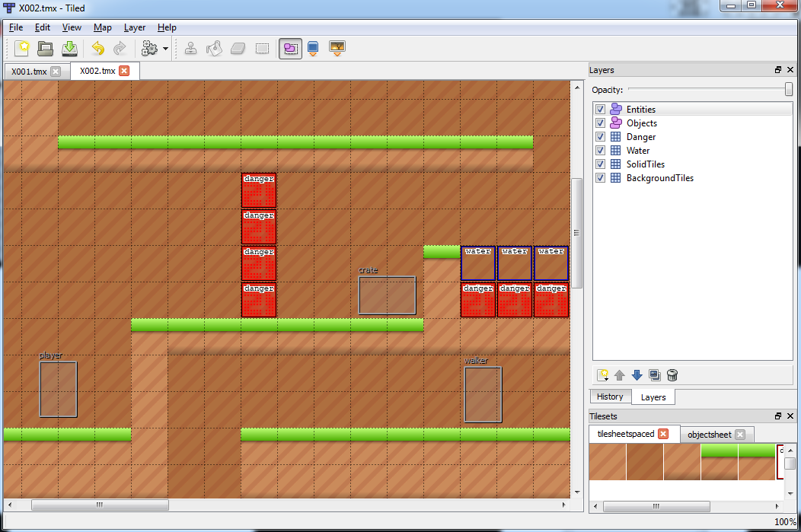Select the Objects layer row
The image size is (801, 532).
click(x=693, y=123)
